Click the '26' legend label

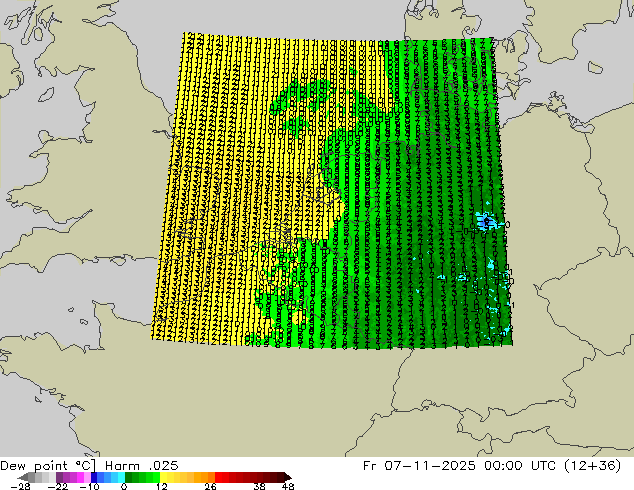pyautogui.click(x=210, y=486)
